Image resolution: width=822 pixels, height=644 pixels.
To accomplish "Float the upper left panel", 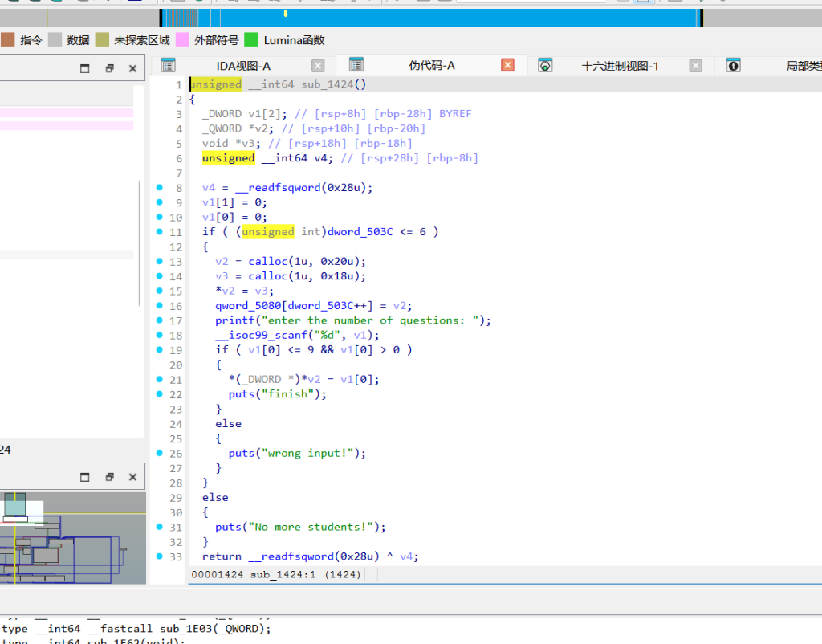I will [109, 68].
